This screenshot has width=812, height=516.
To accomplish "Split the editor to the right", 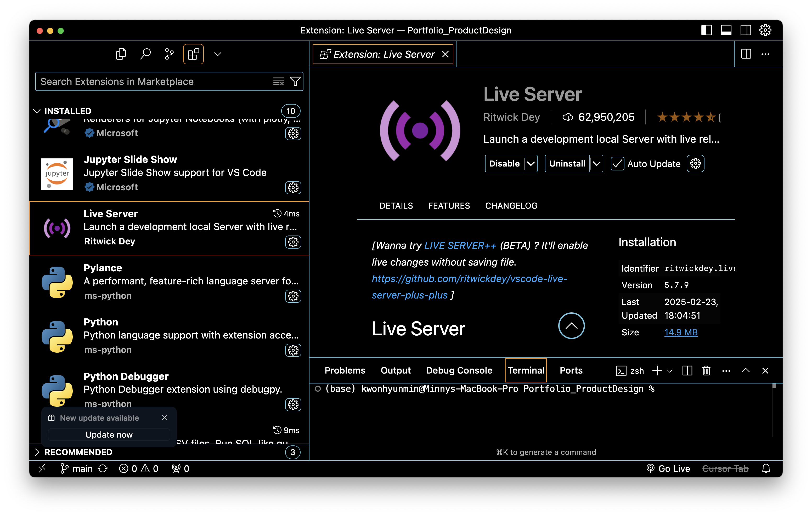I will coord(746,54).
